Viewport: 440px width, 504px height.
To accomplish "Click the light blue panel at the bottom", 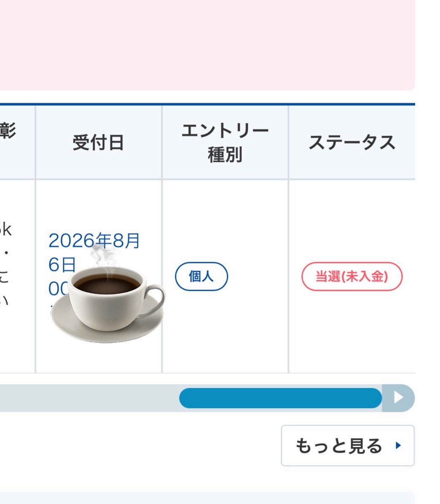I will click(207, 498).
